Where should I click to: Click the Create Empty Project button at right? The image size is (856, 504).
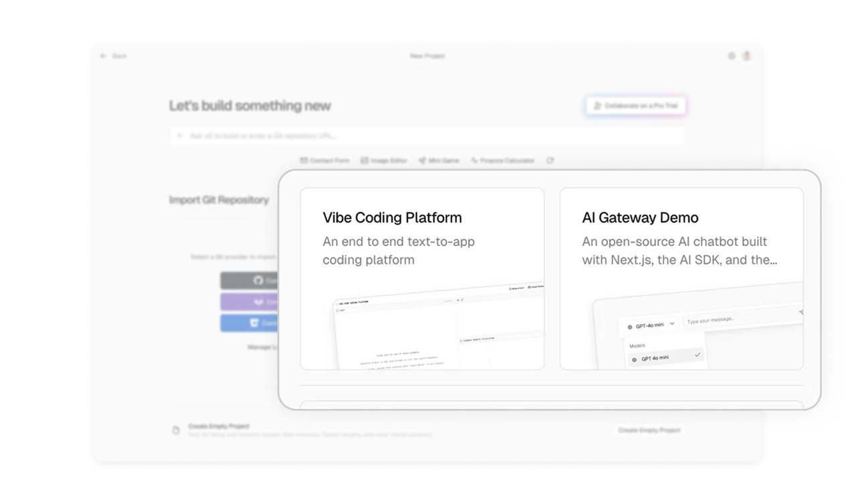649,430
